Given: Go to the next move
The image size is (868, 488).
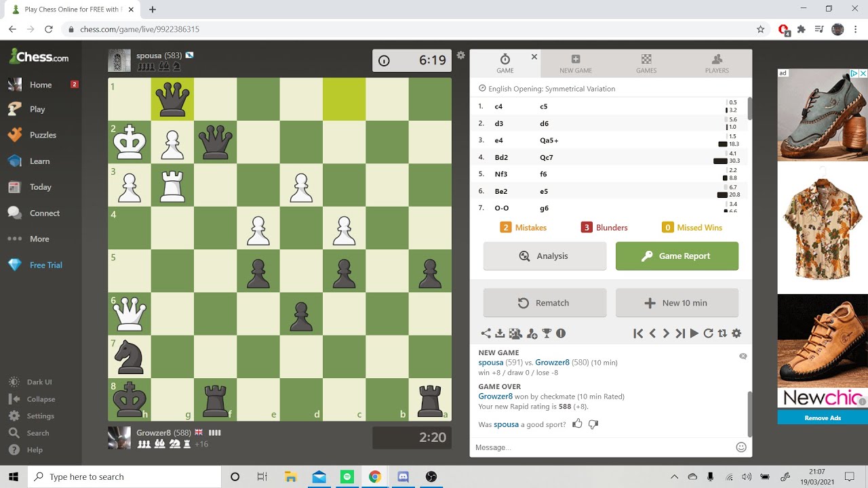Looking at the screenshot, I should [x=666, y=333].
